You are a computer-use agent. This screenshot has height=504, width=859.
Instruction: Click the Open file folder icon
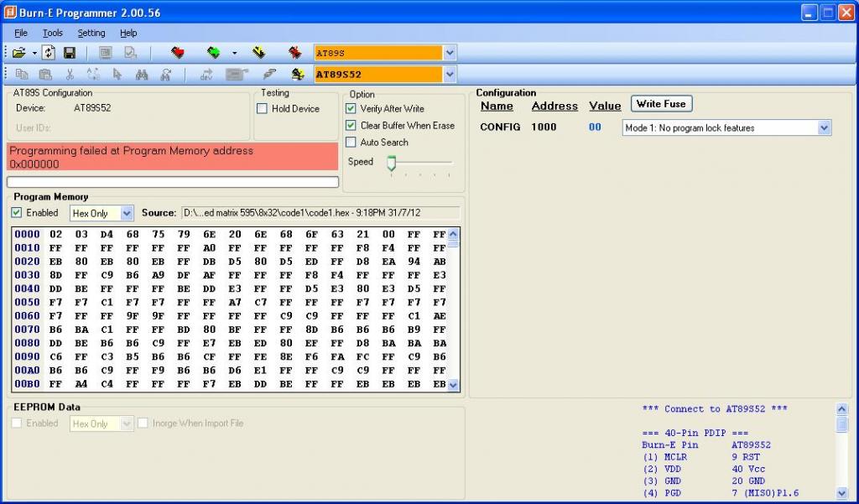[x=18, y=53]
